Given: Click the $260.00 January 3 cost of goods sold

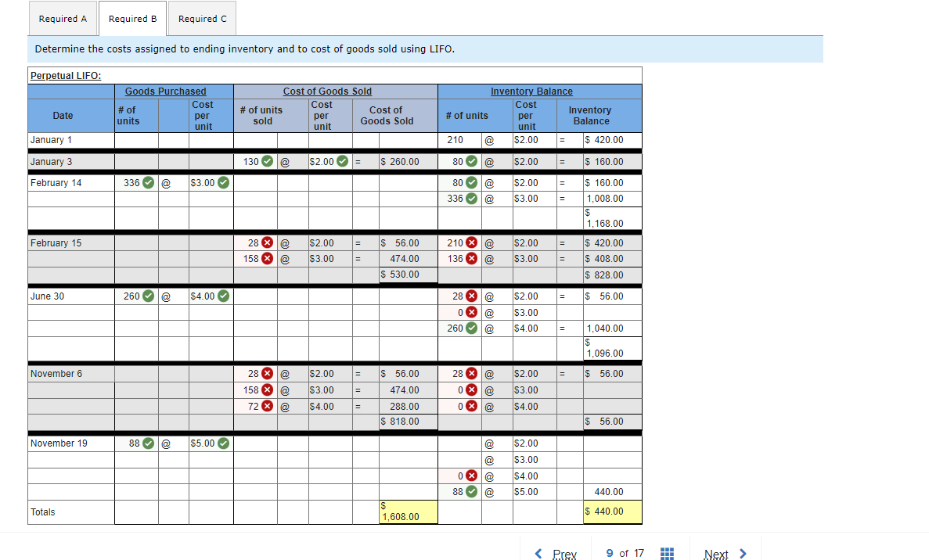Looking at the screenshot, I should pos(409,162).
